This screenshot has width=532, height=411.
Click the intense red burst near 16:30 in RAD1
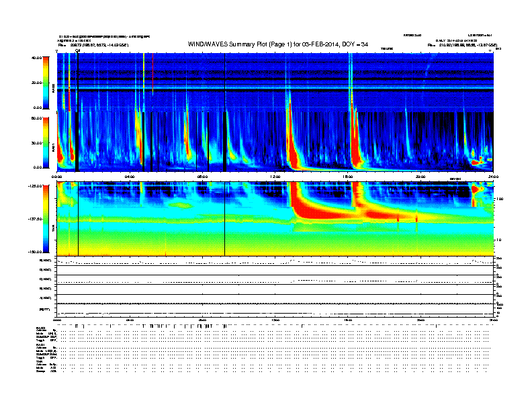click(355, 146)
